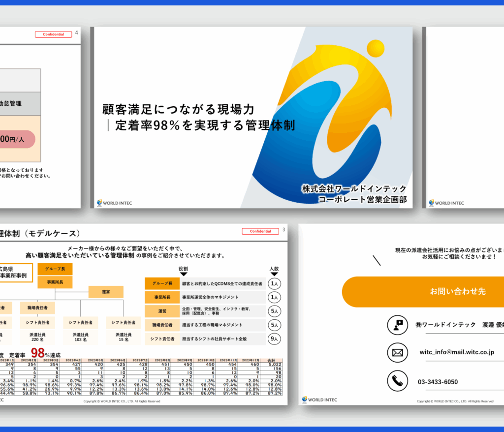The width and height of the screenshot is (504, 432).
Task: Select the 派遣社員 103名 box
Action: click(80, 337)
